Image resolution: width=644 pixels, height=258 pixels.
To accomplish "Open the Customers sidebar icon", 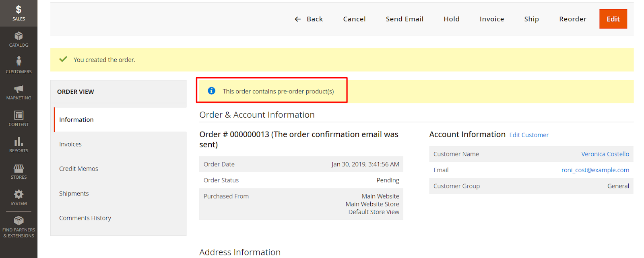I will pyautogui.click(x=19, y=62).
